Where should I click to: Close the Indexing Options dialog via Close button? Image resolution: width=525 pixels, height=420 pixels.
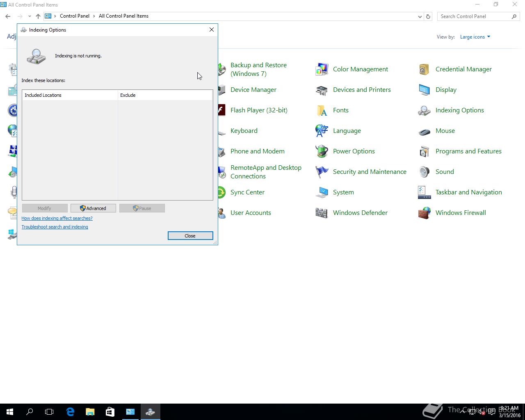click(190, 236)
